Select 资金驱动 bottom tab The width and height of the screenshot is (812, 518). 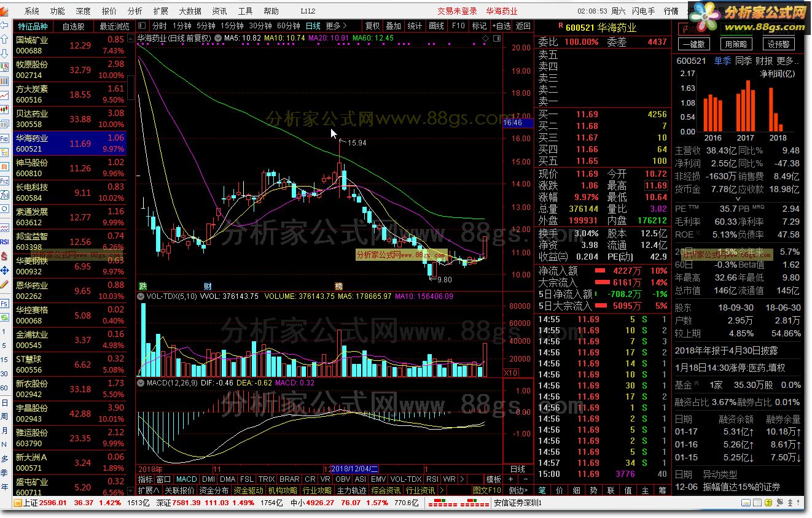click(249, 491)
